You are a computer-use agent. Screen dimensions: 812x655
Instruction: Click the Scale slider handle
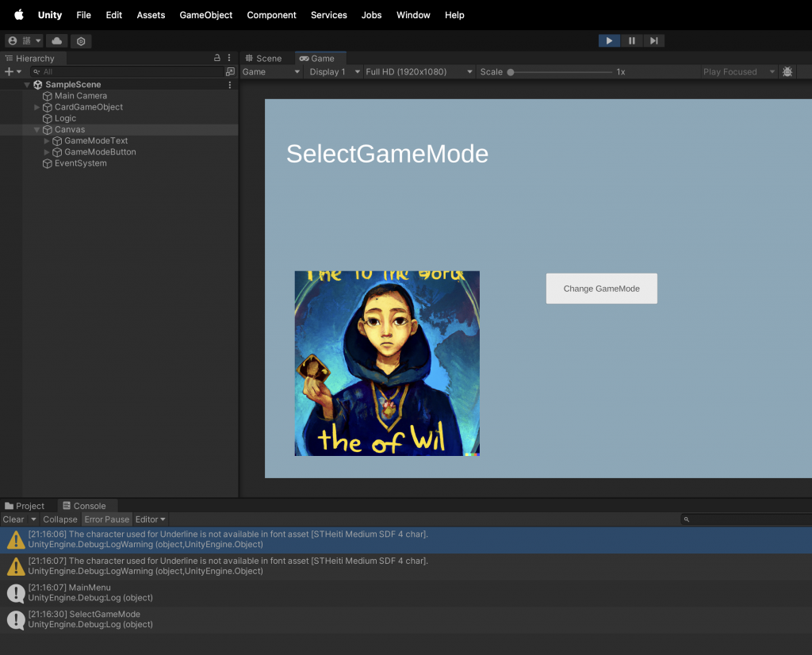511,72
